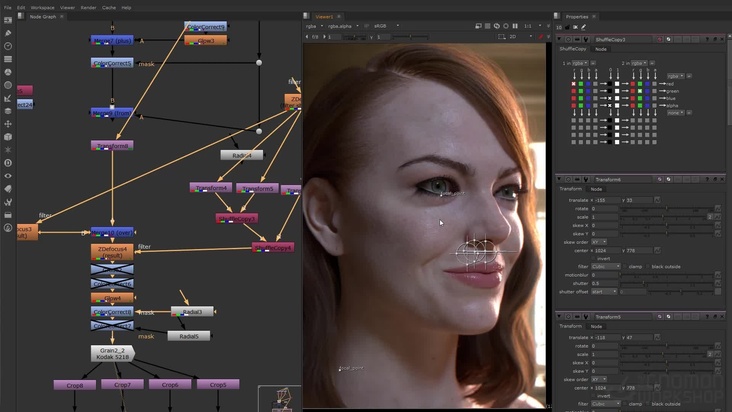Click the Radial4 node in graph
The height and width of the screenshot is (412, 732).
click(241, 155)
